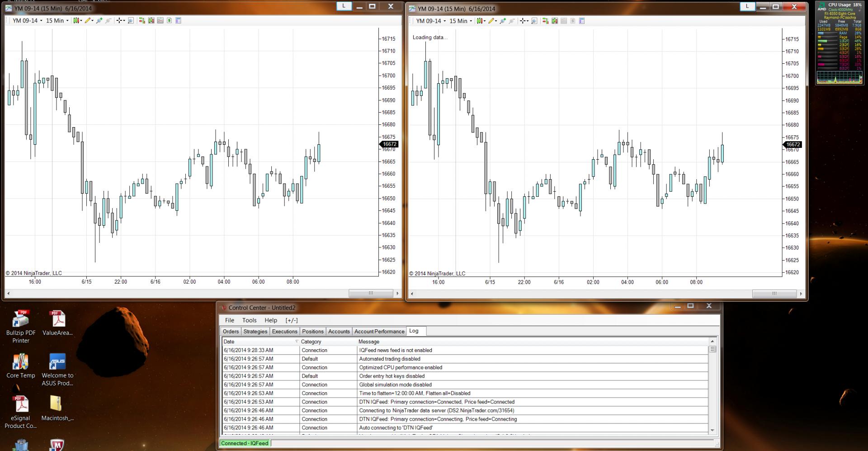Select the ValueArea PDF desktop icon
The image size is (868, 451).
point(57,323)
